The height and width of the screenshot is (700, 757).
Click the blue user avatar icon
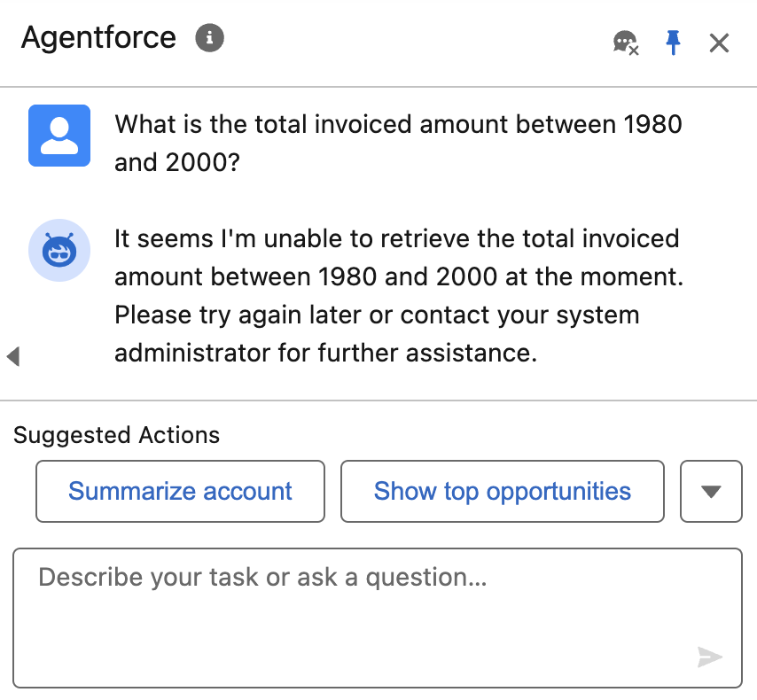point(59,136)
